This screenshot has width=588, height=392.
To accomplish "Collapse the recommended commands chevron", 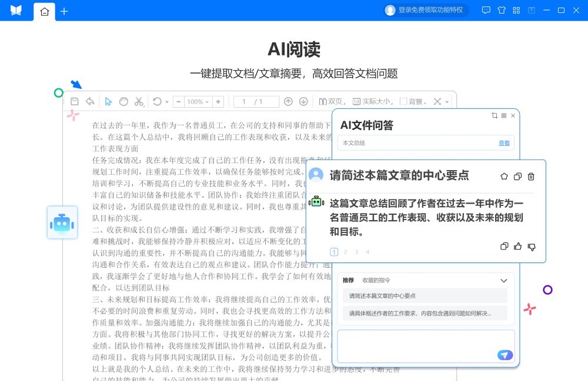I will pos(503,281).
